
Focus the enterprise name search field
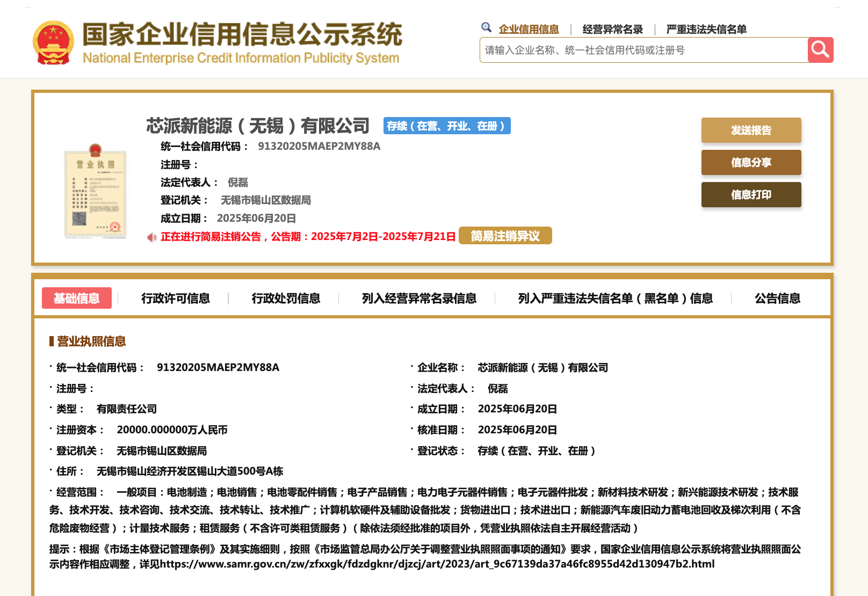pos(643,50)
